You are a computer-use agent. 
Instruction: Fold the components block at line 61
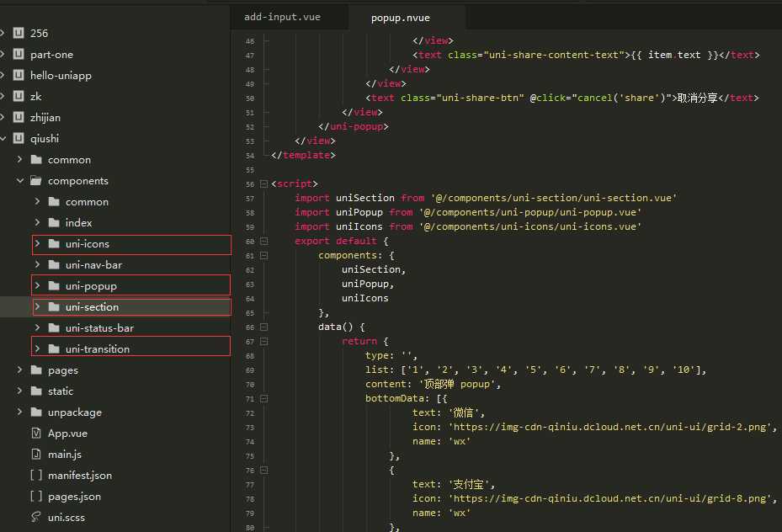(x=263, y=255)
